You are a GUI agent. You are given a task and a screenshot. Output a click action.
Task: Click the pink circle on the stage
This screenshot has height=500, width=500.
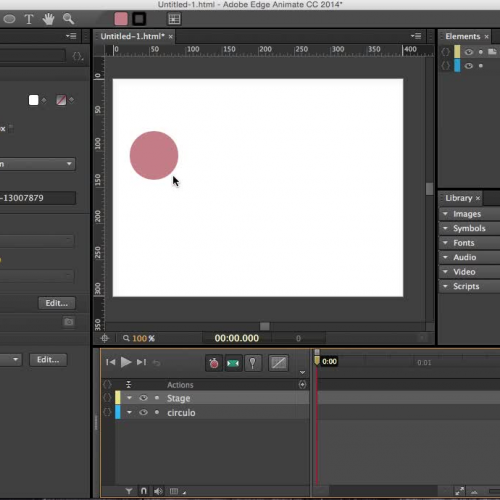pyautogui.click(x=154, y=155)
